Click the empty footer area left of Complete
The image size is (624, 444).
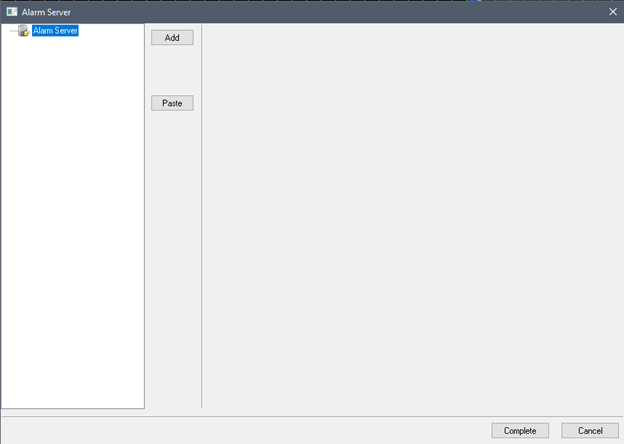(247, 430)
